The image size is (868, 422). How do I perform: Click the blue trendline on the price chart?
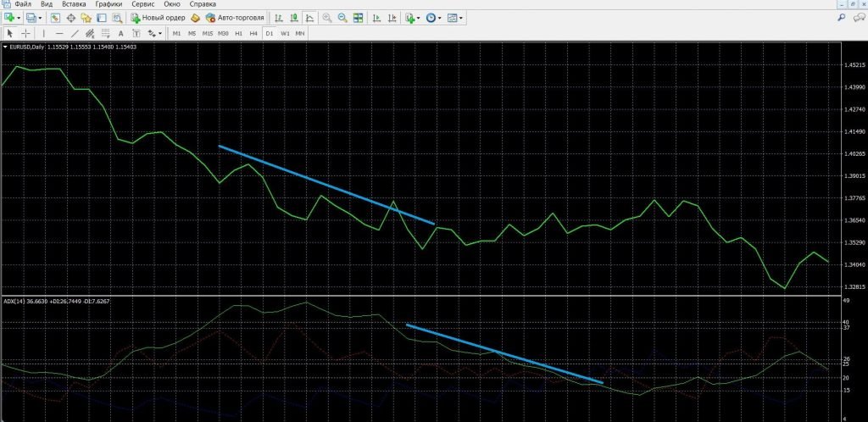point(326,185)
